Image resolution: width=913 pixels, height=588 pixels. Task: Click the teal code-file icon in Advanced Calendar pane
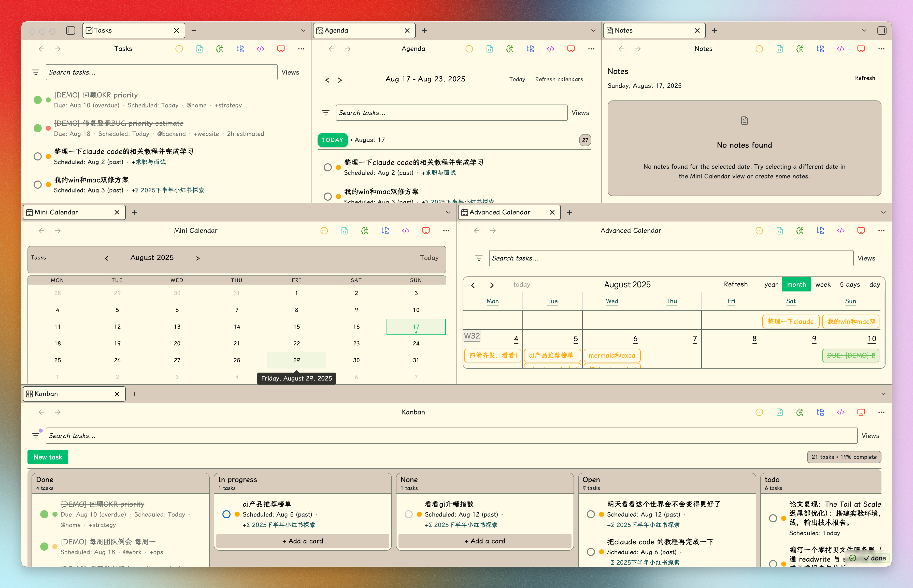tap(779, 231)
